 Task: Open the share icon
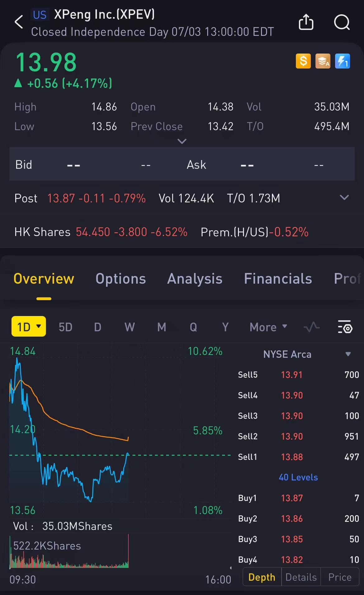[306, 22]
